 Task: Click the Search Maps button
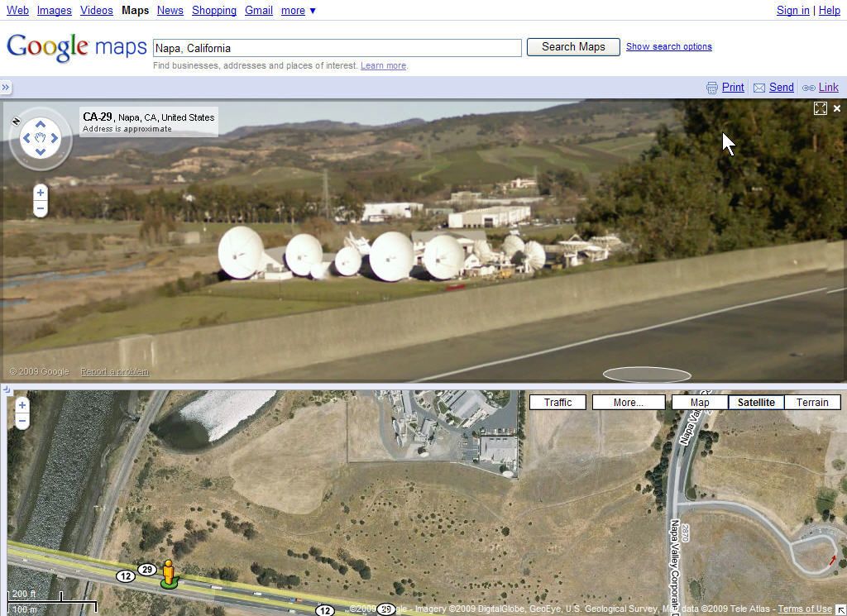[x=573, y=47]
